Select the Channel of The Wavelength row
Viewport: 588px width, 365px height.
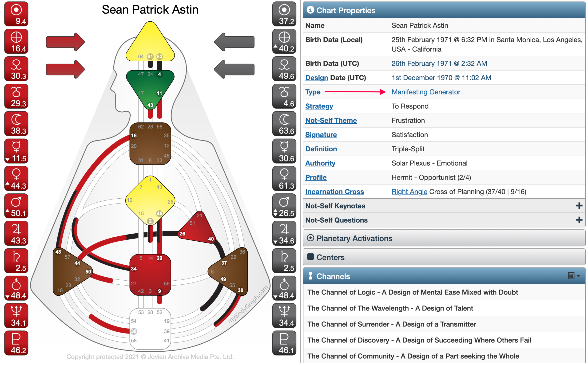point(444,308)
